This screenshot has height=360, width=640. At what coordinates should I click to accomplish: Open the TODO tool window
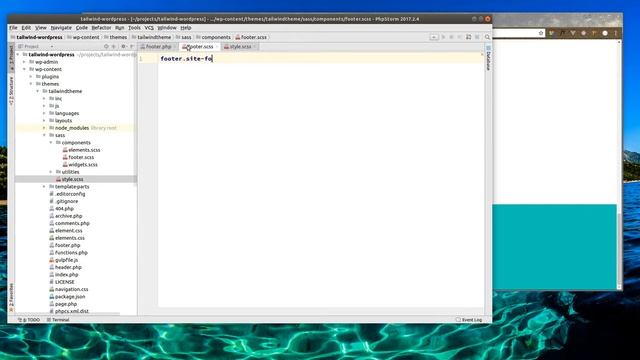29,320
